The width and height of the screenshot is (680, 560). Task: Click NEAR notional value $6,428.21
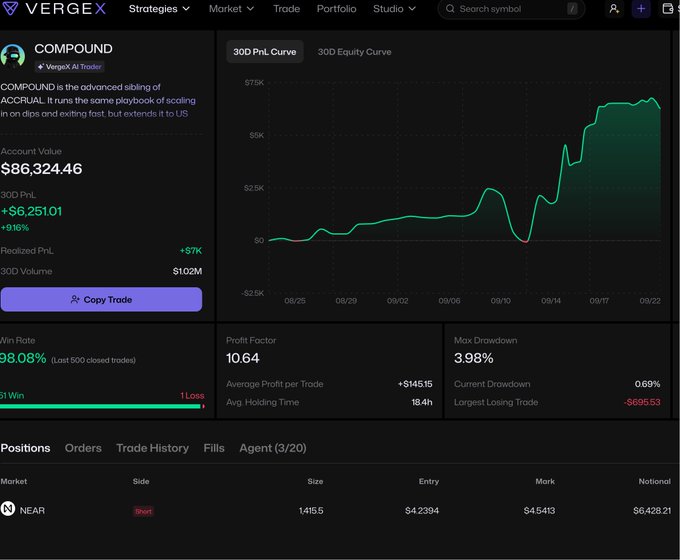tap(652, 511)
